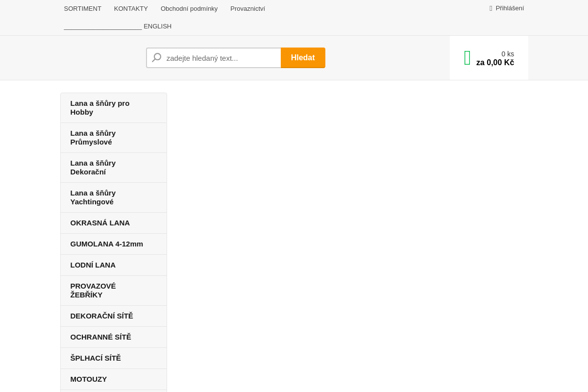Select Lana a šňůry Průmyslové category
The image size is (588, 392).
tap(93, 138)
